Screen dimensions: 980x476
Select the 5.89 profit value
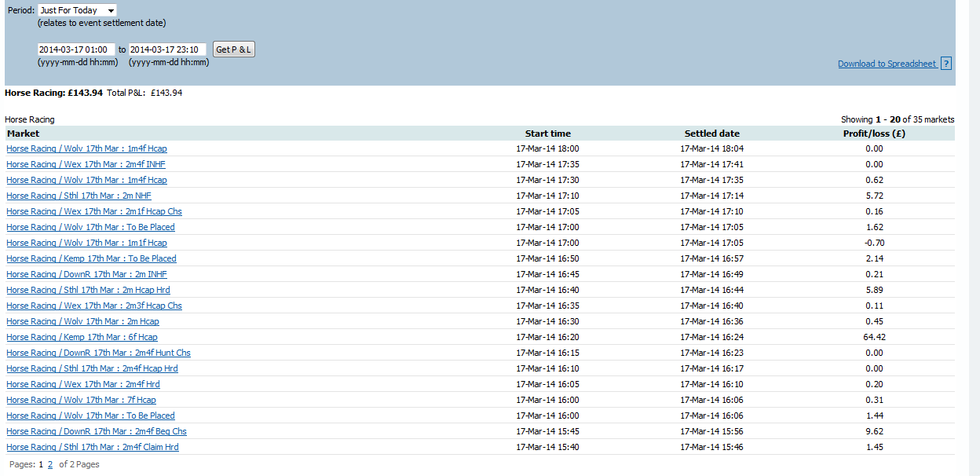click(x=874, y=290)
